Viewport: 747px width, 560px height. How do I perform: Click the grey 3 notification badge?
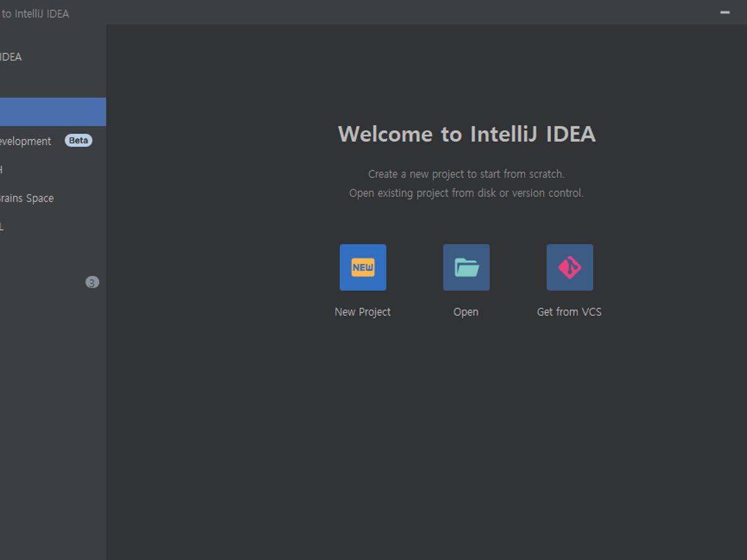point(92,282)
